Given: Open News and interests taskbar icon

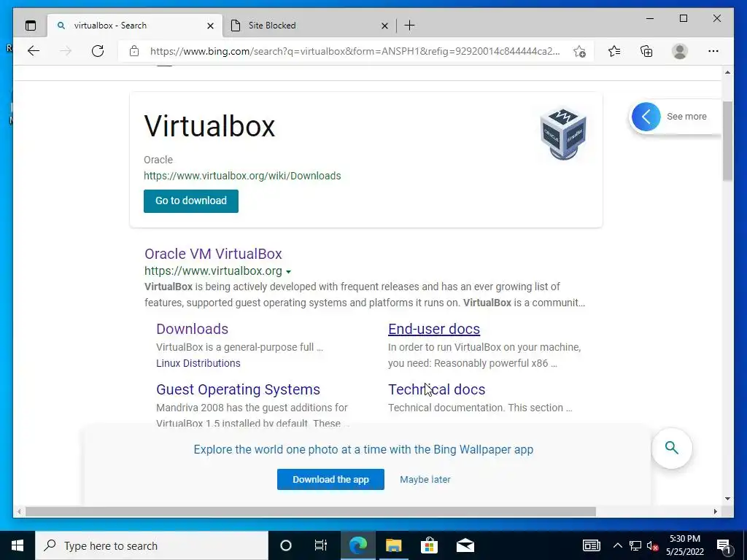Looking at the screenshot, I should (591, 545).
